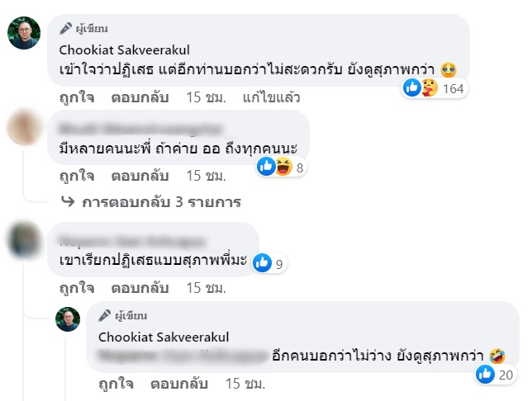Like the top comment via ถูกใจ
532x401 pixels.
pos(76,97)
